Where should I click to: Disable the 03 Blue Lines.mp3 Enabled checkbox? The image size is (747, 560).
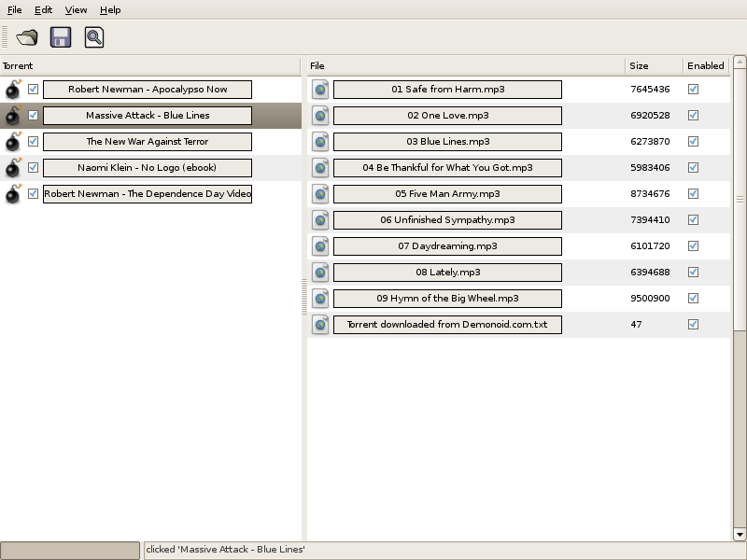point(693,142)
